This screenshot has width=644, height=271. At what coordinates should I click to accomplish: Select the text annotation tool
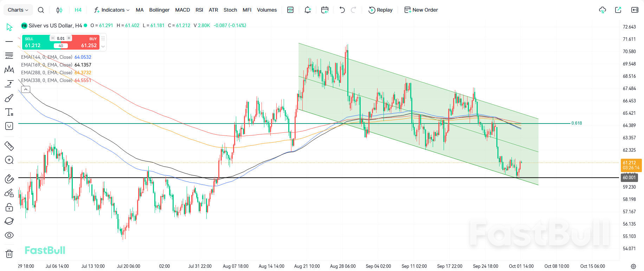point(9,112)
